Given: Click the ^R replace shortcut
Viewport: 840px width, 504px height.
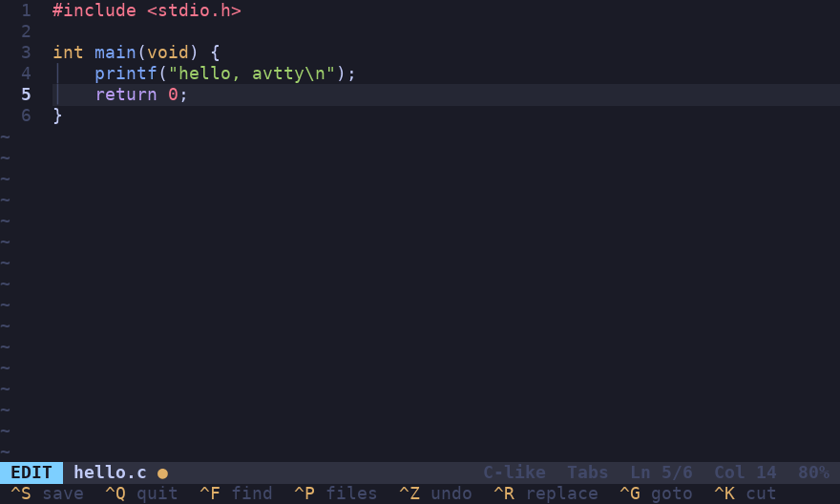Looking at the screenshot, I should 546,493.
